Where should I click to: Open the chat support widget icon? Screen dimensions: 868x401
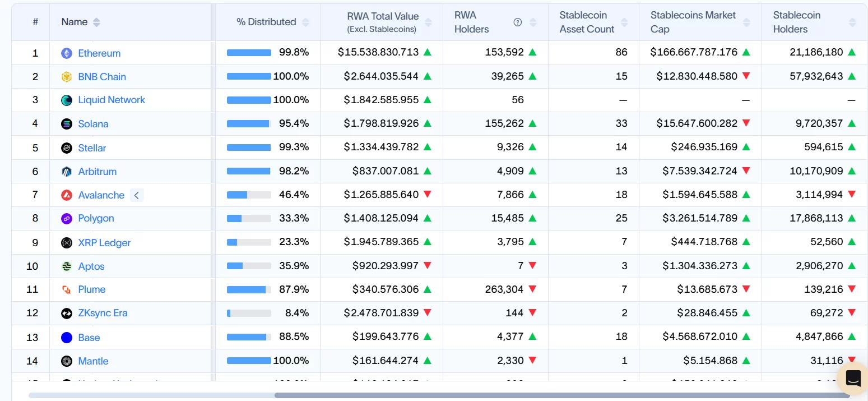(853, 378)
